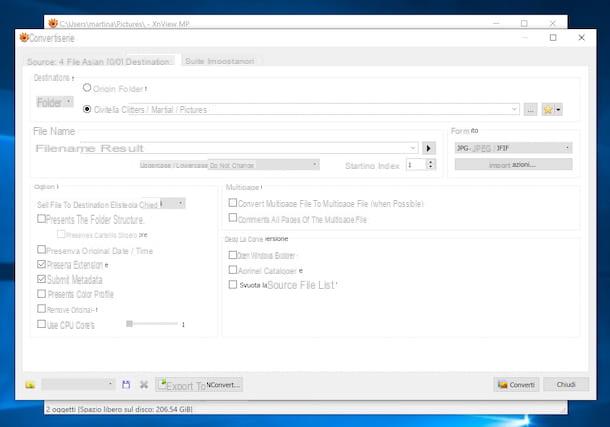Screen dimensions: 610x427
Task: Maximize the XnView MP background window
Action: click(524, 23)
